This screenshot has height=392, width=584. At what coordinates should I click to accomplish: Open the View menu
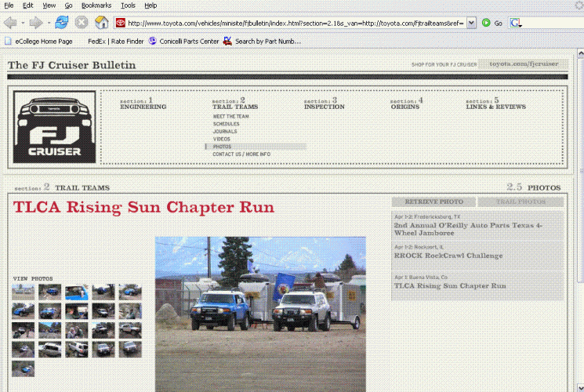(49, 5)
